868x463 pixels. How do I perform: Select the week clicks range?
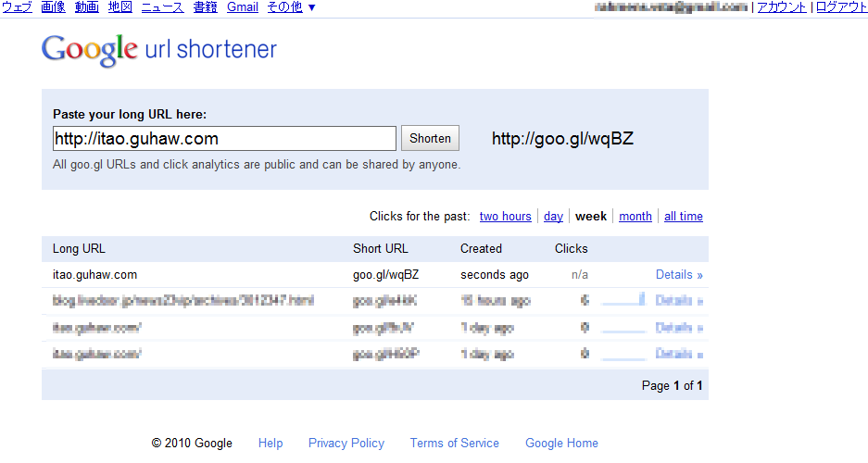click(x=591, y=217)
